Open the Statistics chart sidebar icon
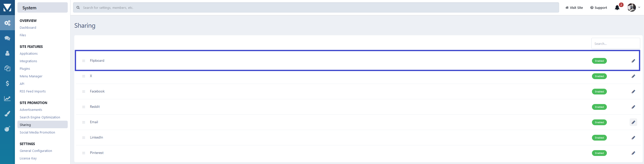The width and height of the screenshot is (644, 164). click(x=7, y=99)
